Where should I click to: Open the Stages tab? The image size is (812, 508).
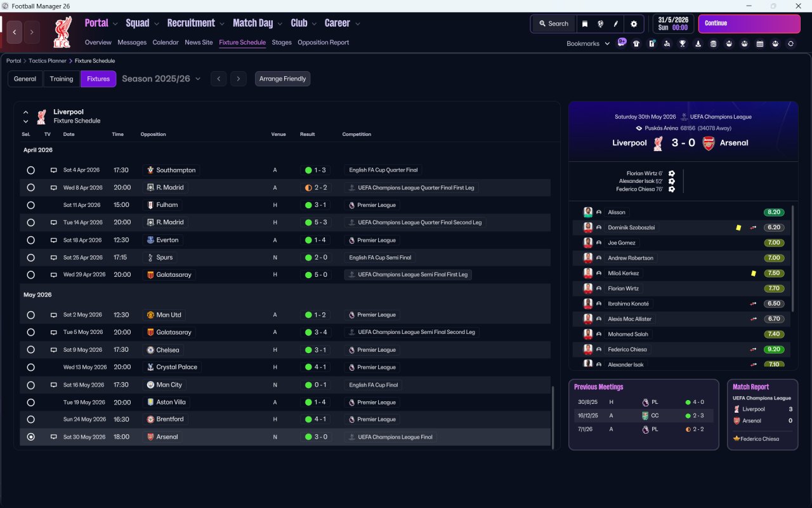[282, 43]
